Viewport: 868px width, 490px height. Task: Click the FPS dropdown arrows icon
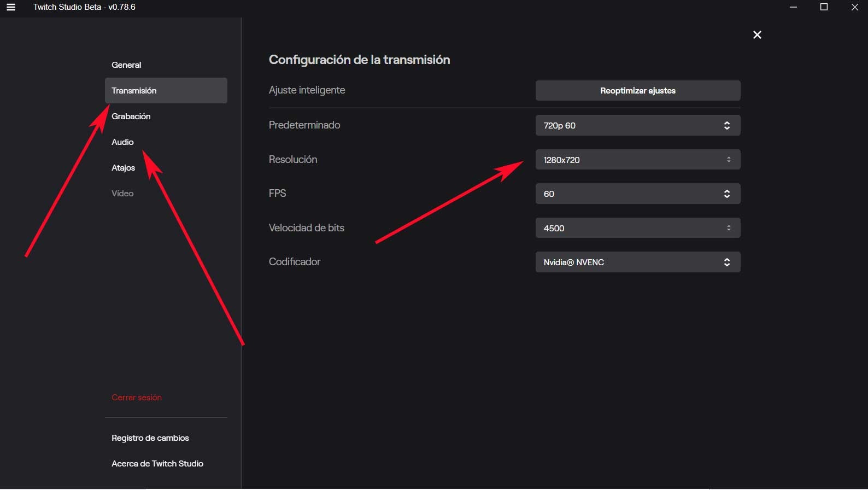point(727,194)
